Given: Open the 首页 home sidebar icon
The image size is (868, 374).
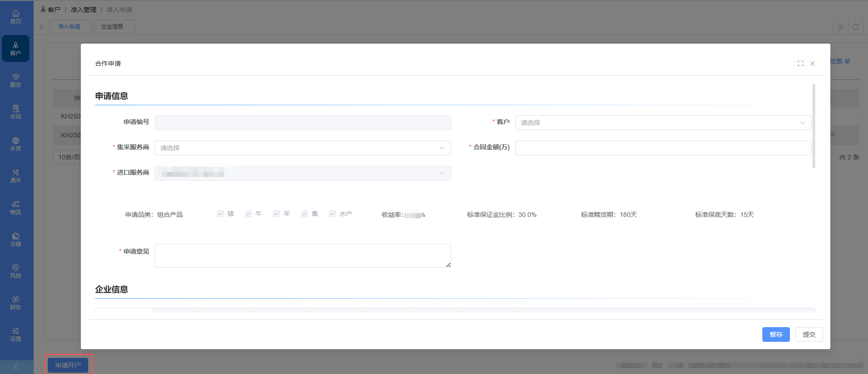Looking at the screenshot, I should click(16, 17).
